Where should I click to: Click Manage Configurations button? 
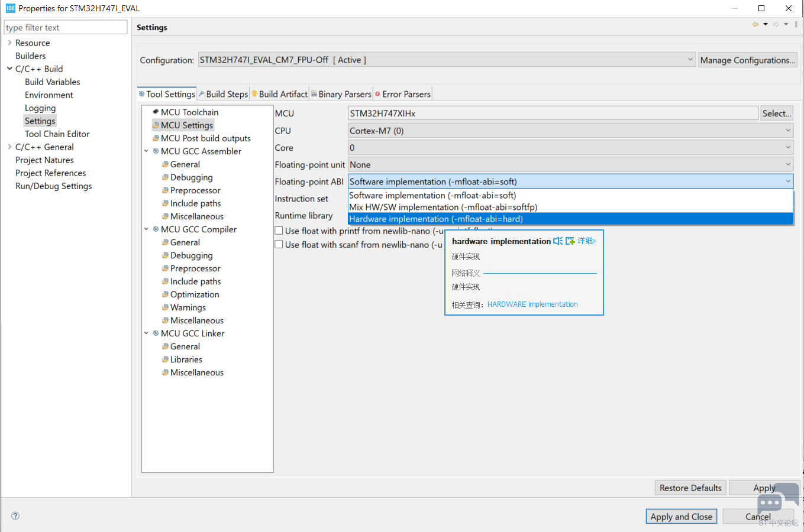click(747, 60)
